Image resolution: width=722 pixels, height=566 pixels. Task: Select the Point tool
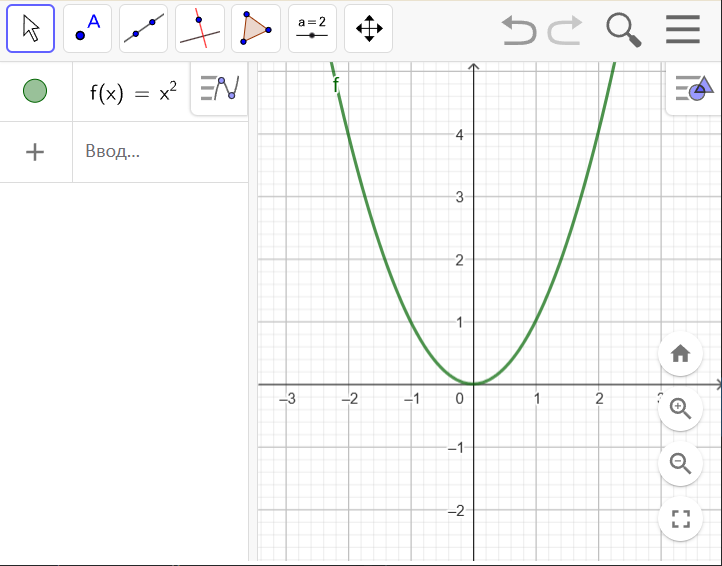pos(87,29)
